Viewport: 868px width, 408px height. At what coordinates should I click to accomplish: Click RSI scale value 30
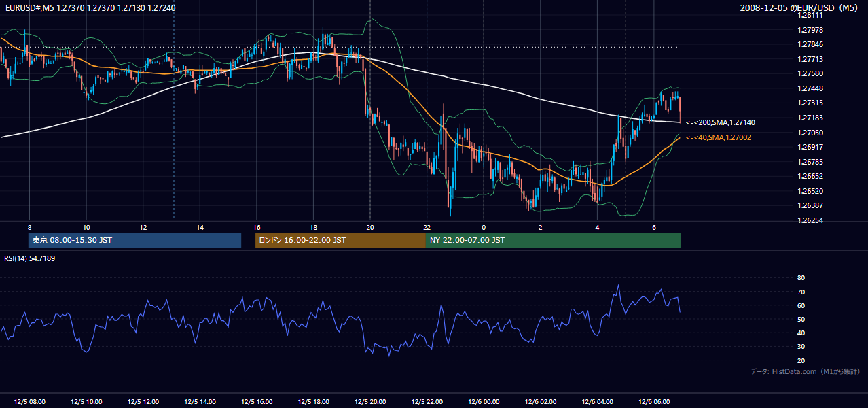point(801,347)
